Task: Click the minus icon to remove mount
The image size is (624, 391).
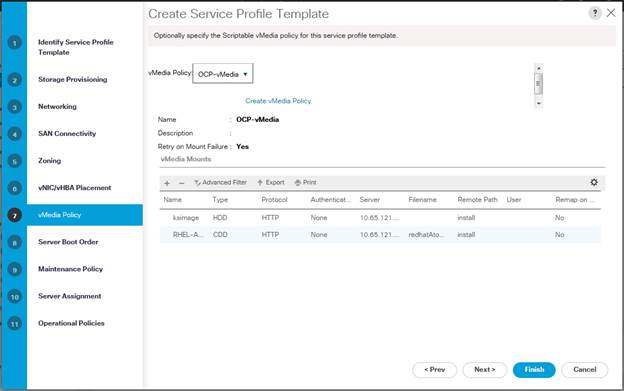Action: tap(181, 183)
